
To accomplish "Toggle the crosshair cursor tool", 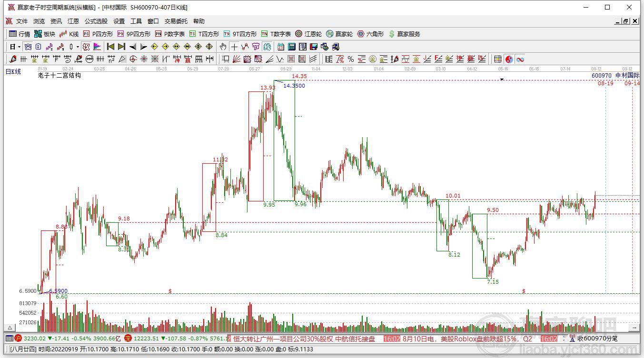I will click(234, 47).
